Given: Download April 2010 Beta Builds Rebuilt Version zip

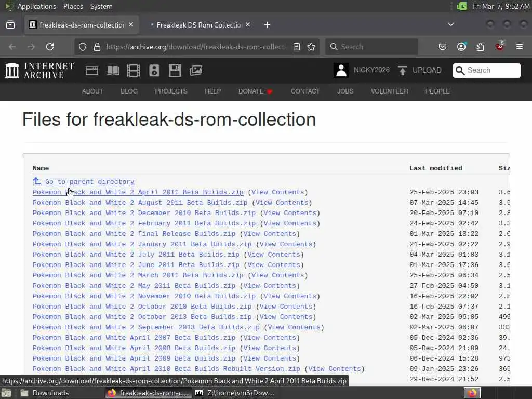Looking at the screenshot, I should (166, 369).
